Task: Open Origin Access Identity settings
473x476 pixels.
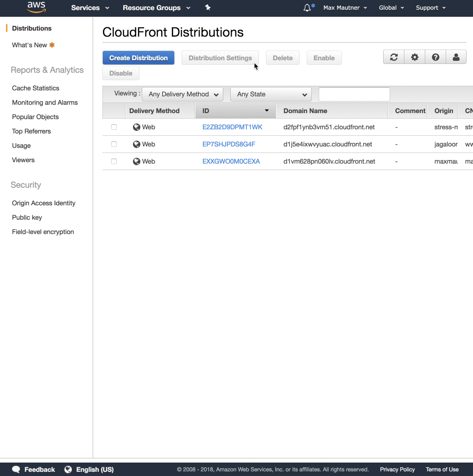Action: coord(44,203)
